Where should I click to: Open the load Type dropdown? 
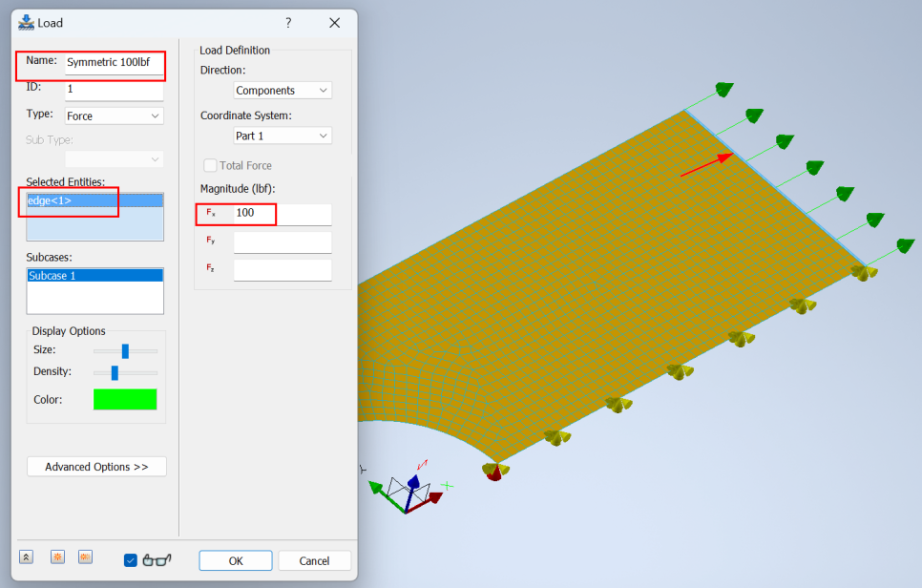pyautogui.click(x=115, y=115)
